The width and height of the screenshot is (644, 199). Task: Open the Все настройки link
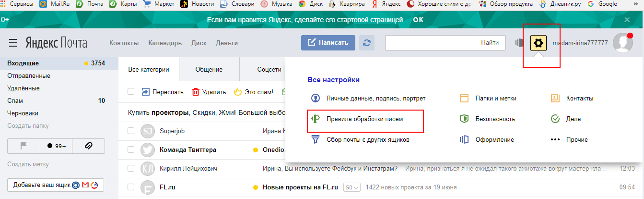coord(333,80)
